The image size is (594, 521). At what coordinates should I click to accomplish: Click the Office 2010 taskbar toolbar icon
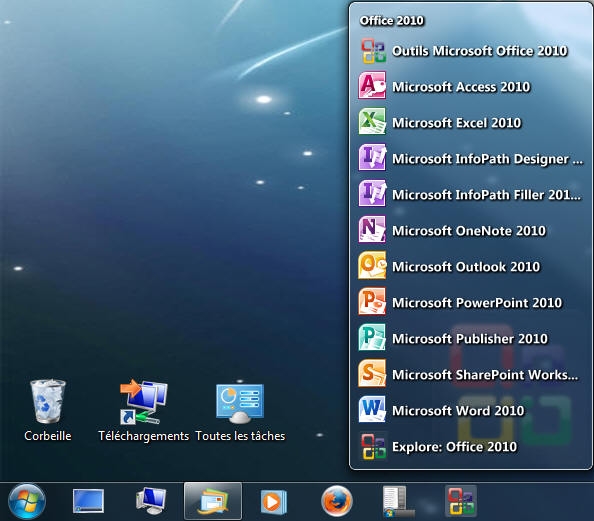(x=461, y=501)
